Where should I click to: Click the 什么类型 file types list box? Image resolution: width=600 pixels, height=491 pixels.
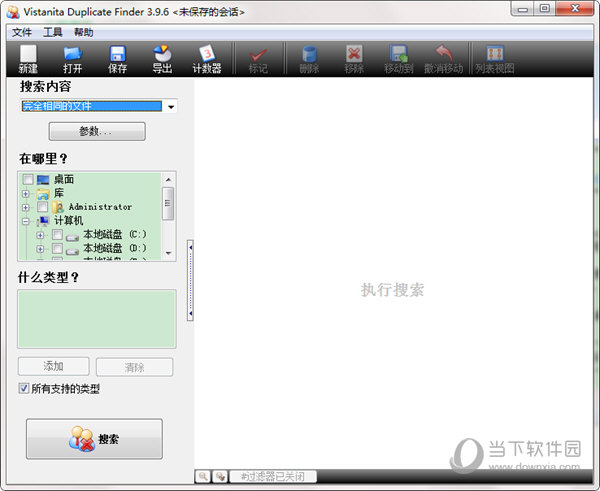[97, 319]
